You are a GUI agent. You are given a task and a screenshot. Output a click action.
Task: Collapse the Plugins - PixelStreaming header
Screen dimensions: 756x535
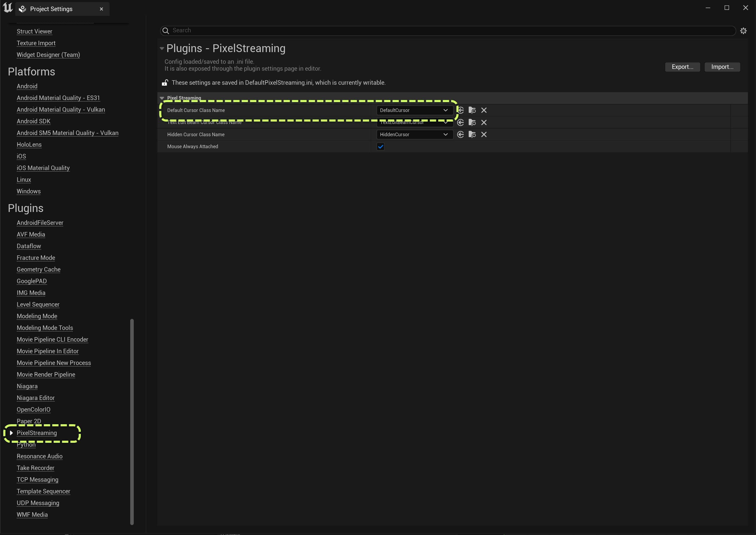(x=162, y=49)
